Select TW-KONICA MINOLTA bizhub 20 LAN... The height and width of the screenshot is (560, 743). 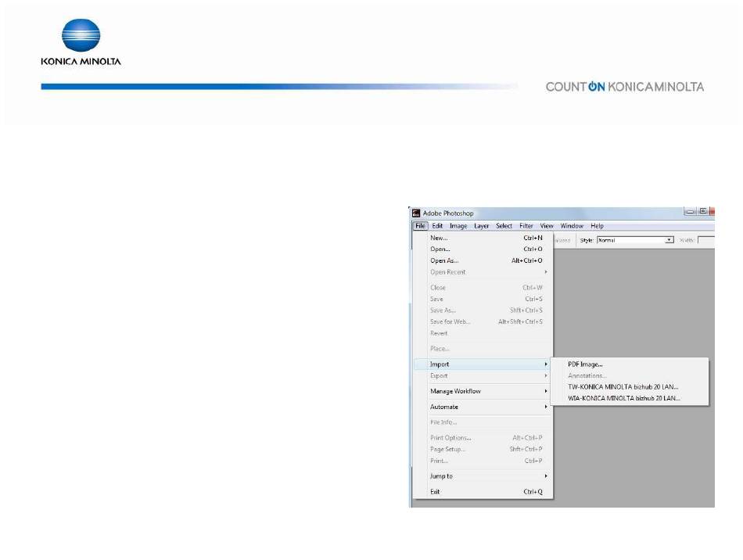tap(630, 387)
